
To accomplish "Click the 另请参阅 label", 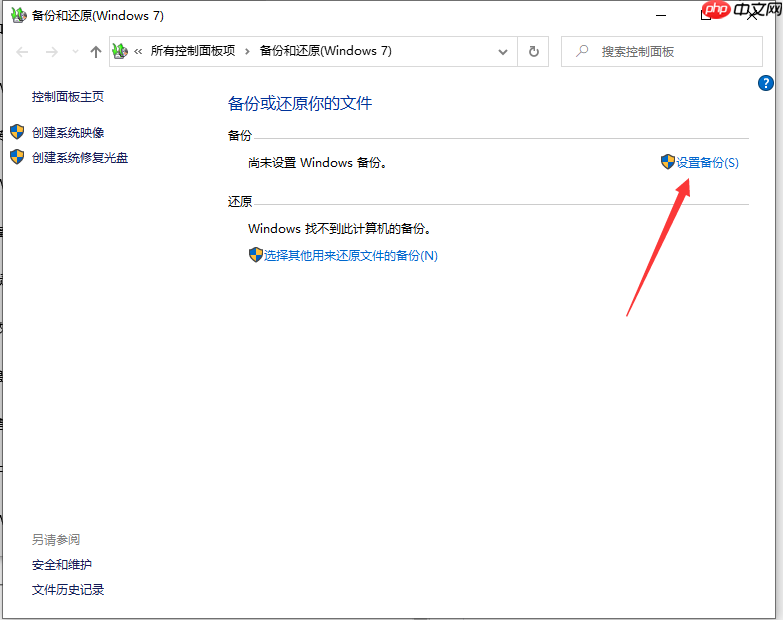I will pyautogui.click(x=56, y=540).
